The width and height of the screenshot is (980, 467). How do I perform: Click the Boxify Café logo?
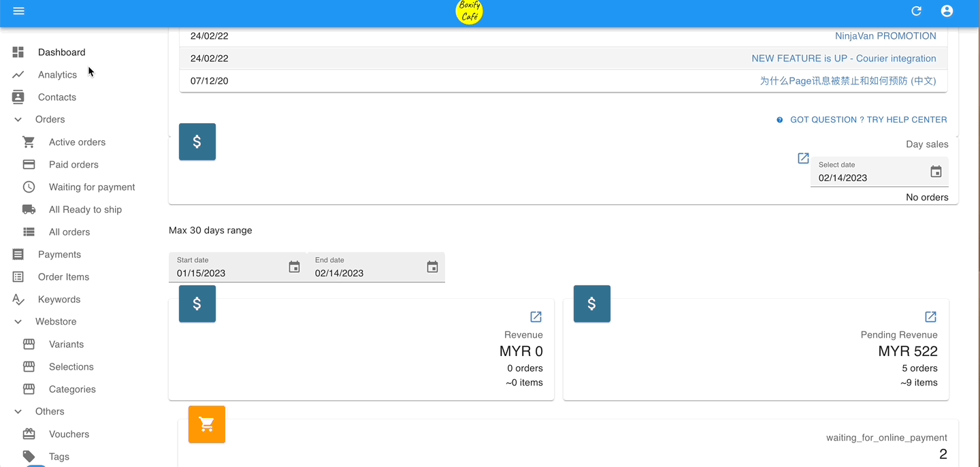pos(469,12)
